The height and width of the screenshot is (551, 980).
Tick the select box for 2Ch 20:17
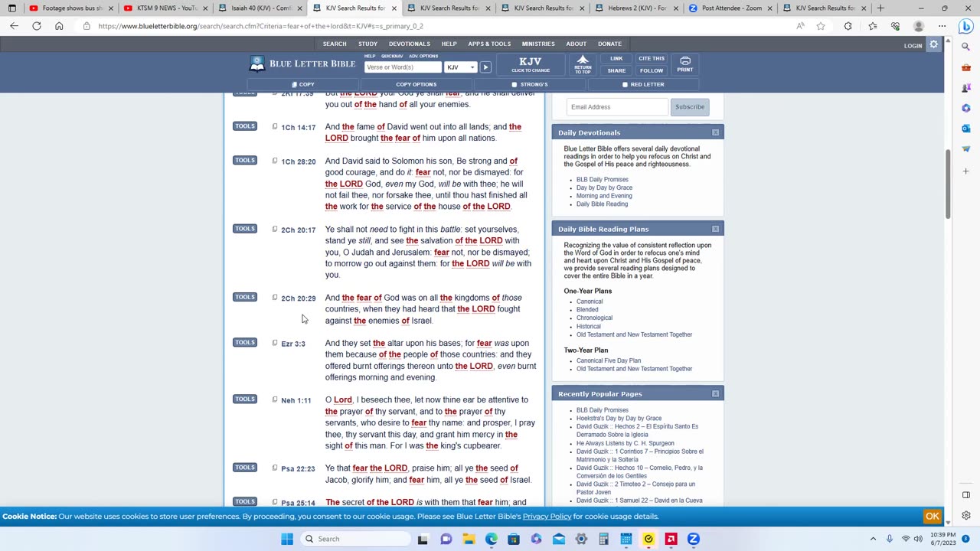click(x=275, y=229)
